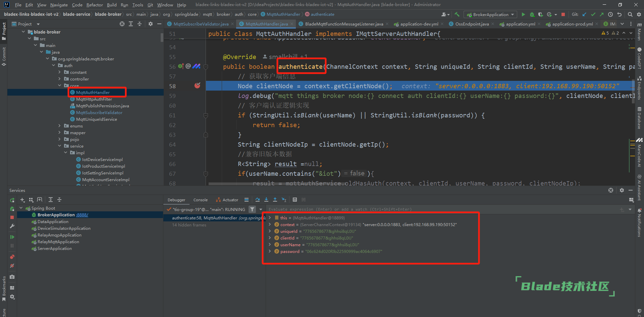Show hidden editor tabs chevron
Image resolution: width=644 pixels, height=317 pixels.
[x=622, y=24]
